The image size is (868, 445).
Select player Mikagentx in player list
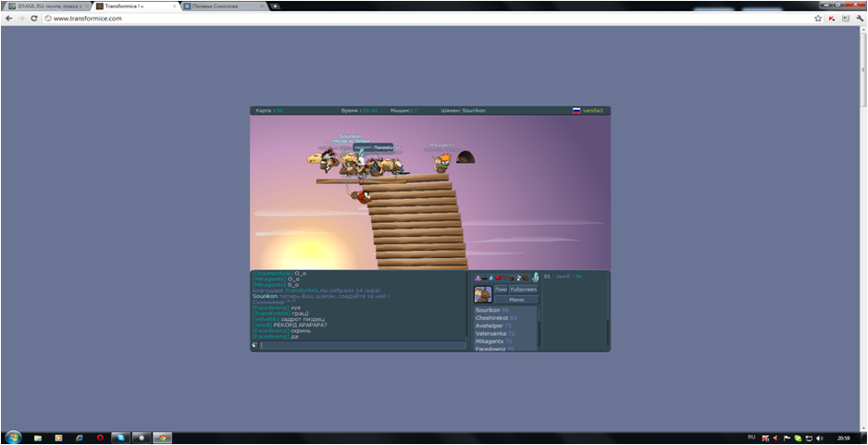coord(505,341)
